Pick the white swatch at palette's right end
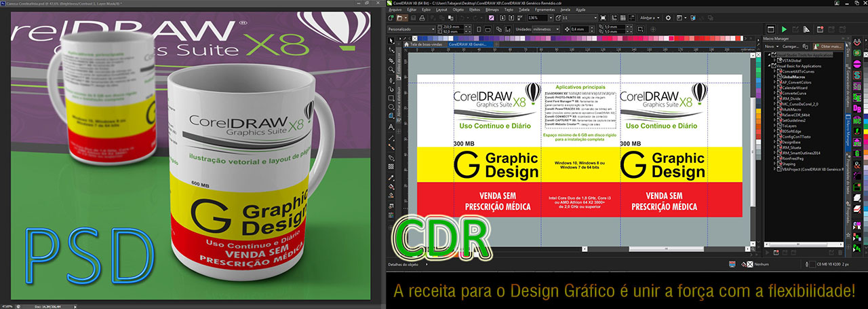868x309 pixels. point(741,39)
